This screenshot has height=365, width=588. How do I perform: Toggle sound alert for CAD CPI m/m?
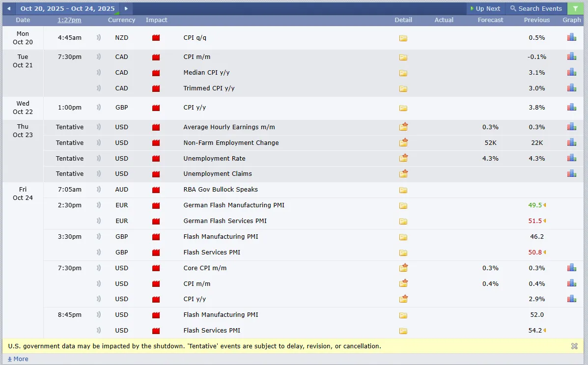click(99, 57)
